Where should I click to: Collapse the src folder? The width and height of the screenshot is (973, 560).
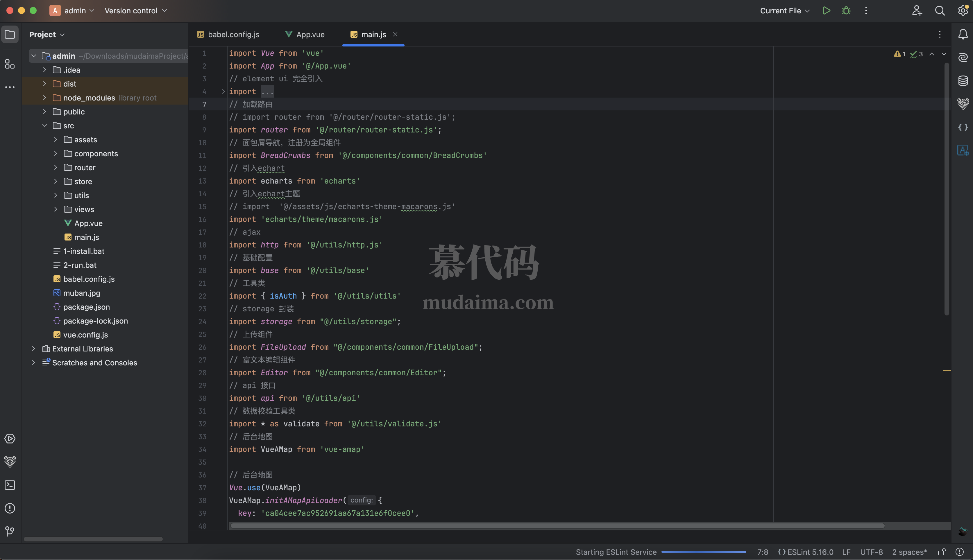(45, 126)
